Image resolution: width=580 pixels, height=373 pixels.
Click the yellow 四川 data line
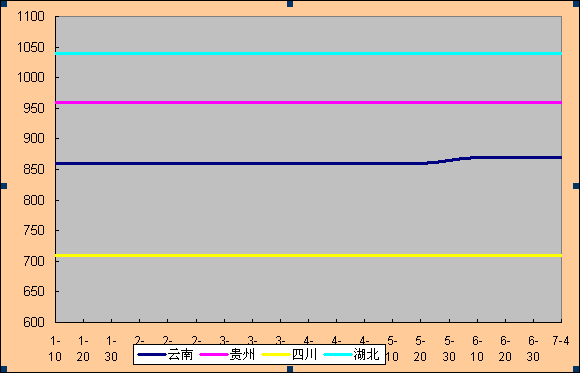tap(308, 255)
